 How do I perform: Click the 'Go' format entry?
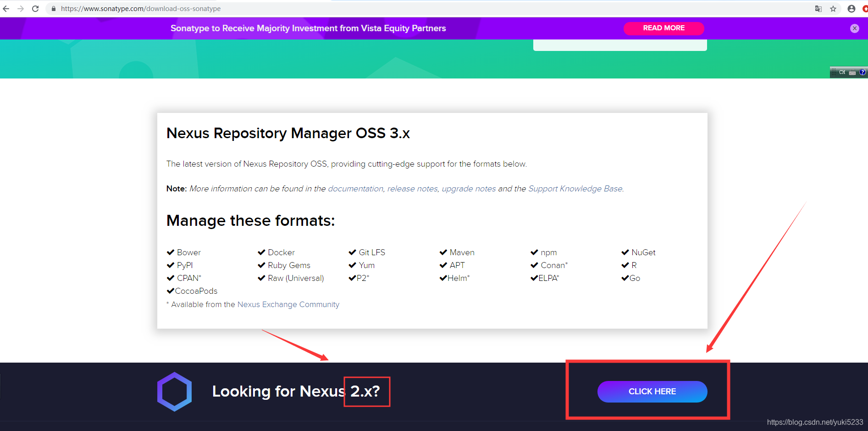click(x=635, y=278)
